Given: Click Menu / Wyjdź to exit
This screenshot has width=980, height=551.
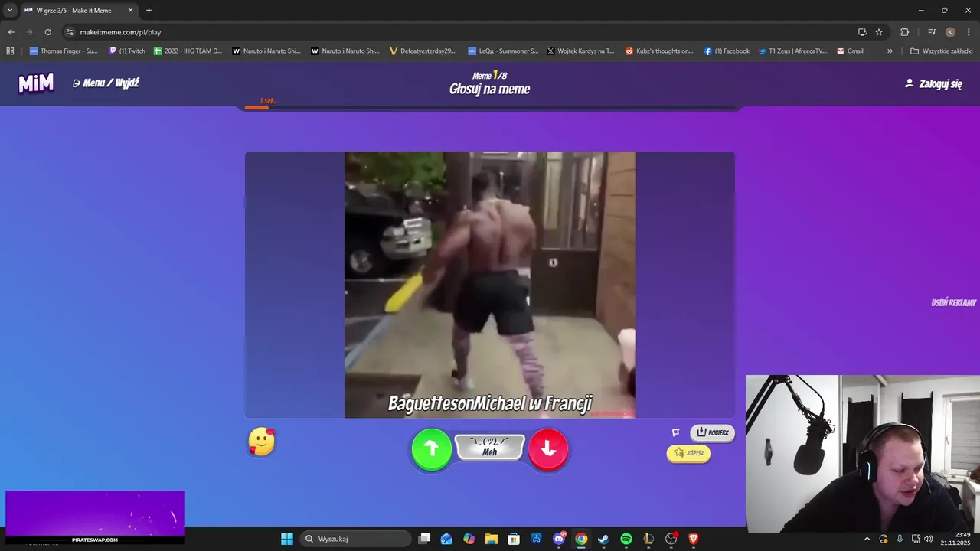Looking at the screenshot, I should [106, 83].
